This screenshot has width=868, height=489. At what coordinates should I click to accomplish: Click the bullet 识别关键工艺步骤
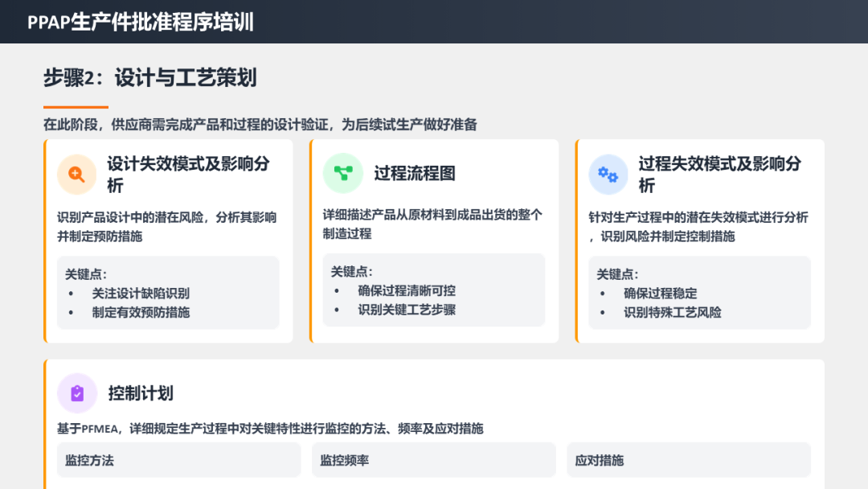click(x=407, y=310)
